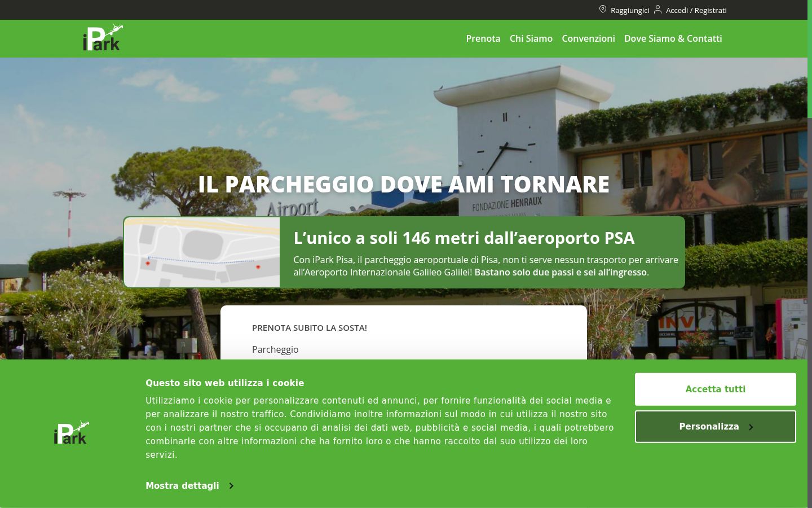Screen dimensions: 812x508
Task: Click the cookie banner title text
Action: tap(224, 383)
